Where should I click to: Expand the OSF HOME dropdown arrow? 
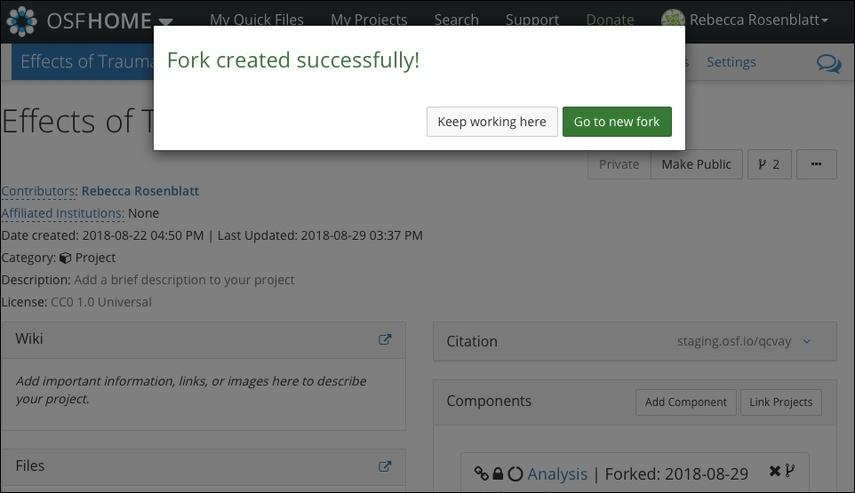click(166, 22)
